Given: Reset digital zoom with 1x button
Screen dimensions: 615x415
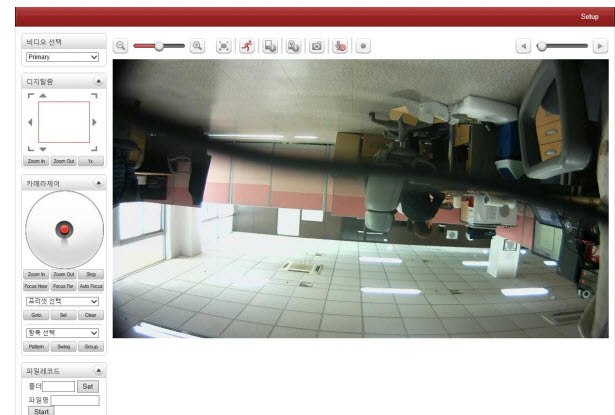Looking at the screenshot, I should coord(91,161).
